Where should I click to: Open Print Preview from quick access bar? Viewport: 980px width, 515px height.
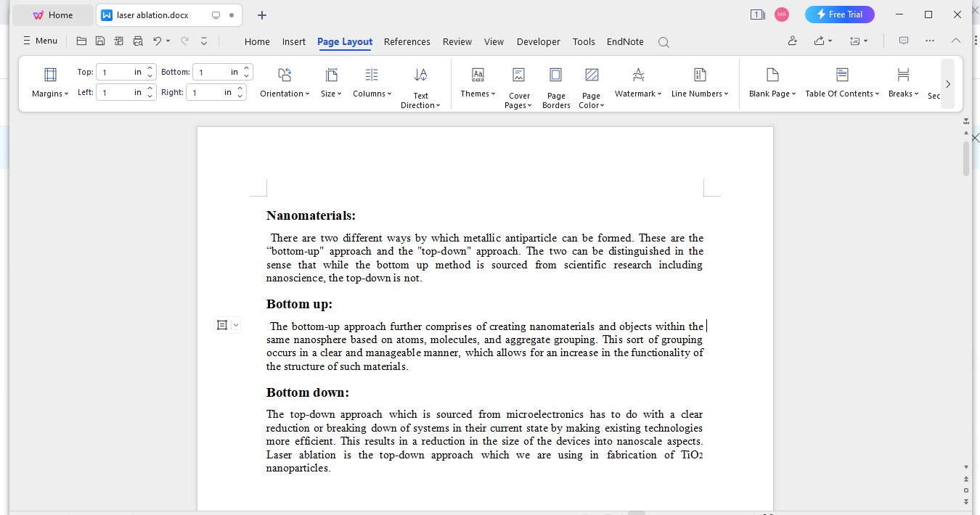tap(138, 41)
